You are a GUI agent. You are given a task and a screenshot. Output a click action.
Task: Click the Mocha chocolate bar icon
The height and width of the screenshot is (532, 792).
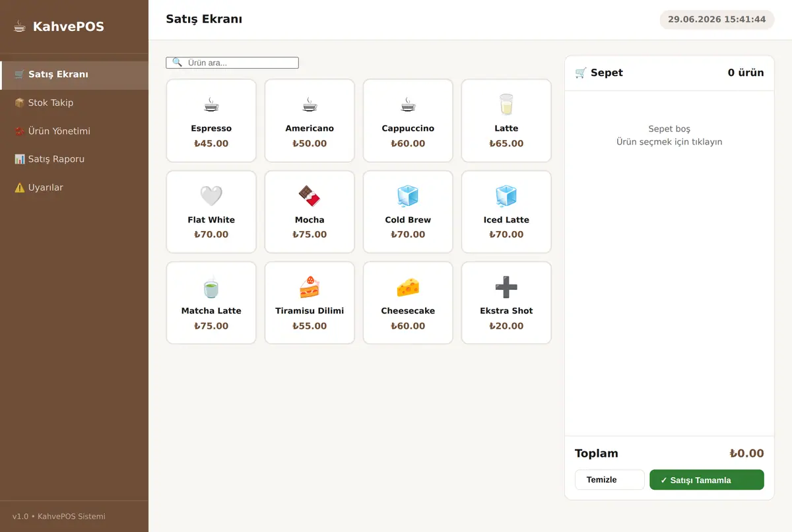pos(310,196)
